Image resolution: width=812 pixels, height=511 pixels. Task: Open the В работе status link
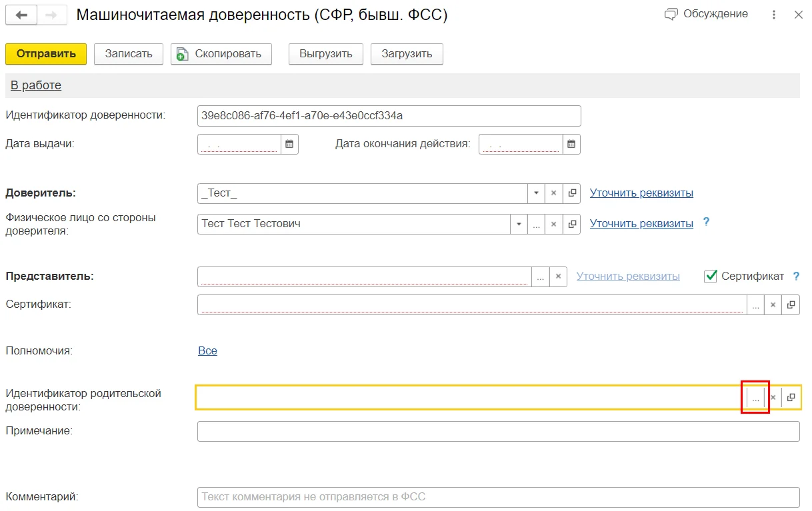tap(36, 85)
